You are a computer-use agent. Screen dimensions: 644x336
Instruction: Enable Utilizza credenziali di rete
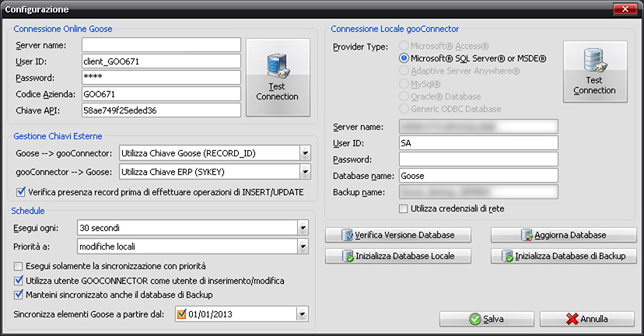pos(404,208)
